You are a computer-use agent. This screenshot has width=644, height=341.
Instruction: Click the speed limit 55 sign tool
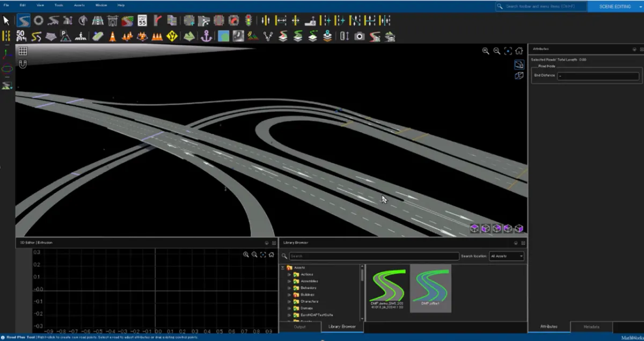[142, 21]
